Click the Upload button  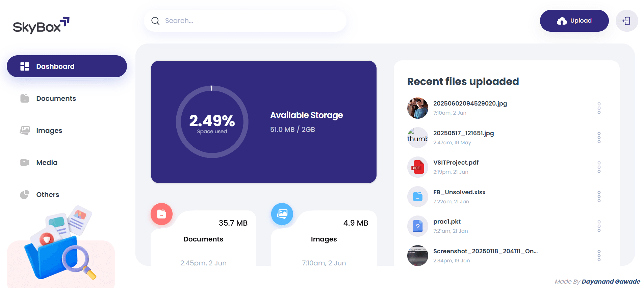574,21
